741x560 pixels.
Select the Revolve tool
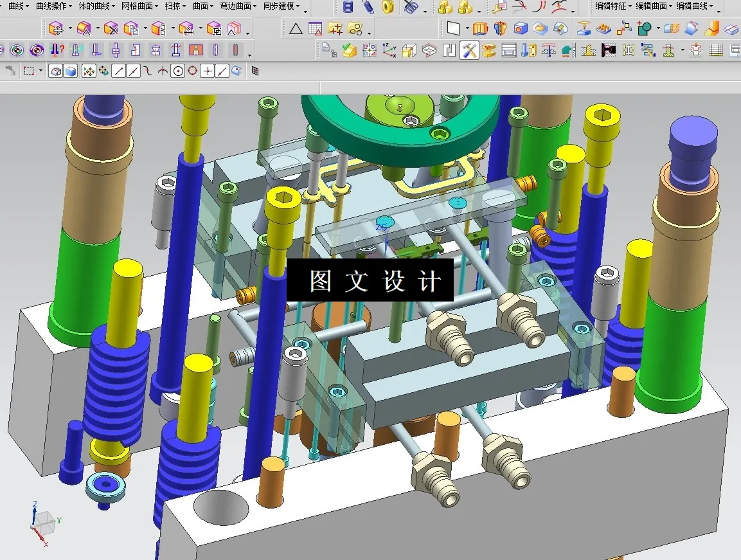500,29
